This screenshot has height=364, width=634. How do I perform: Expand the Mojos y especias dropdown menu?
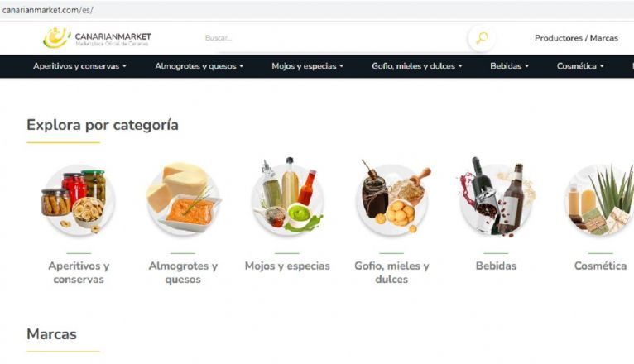pos(308,66)
